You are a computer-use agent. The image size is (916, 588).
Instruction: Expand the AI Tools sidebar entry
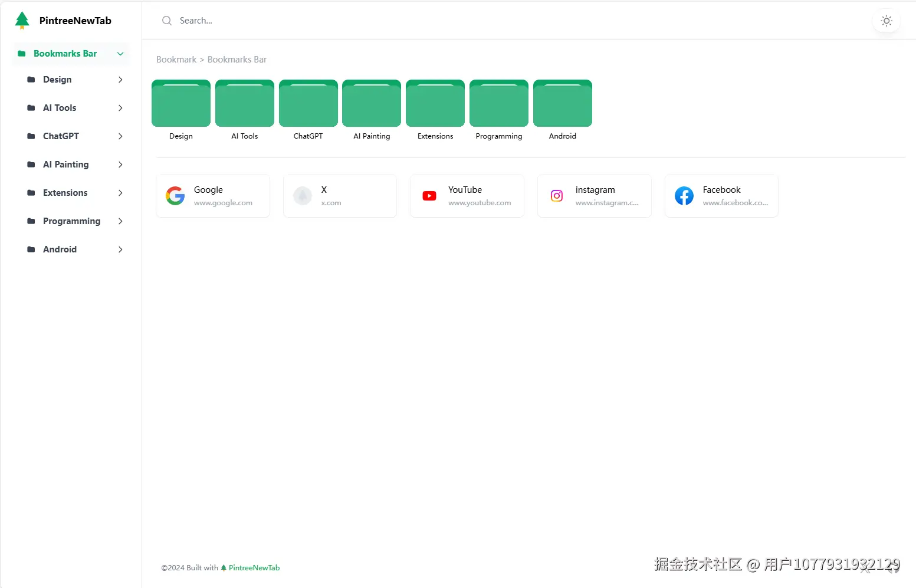120,108
